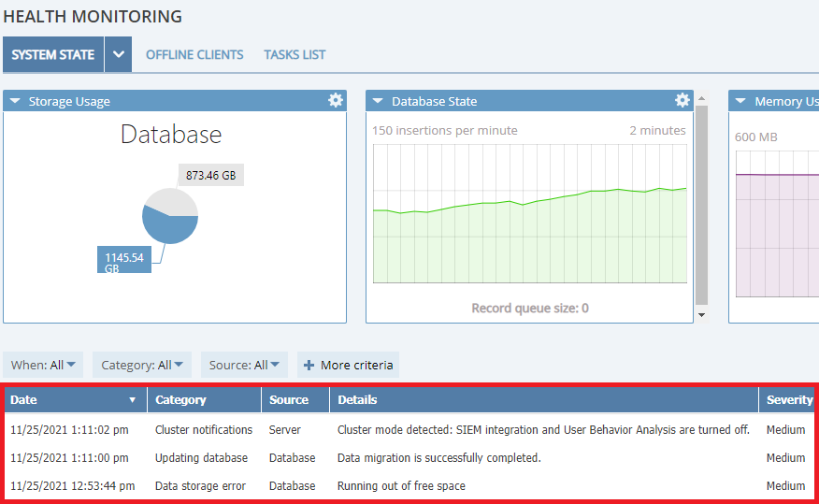Click the plus icon for More criteria
This screenshot has width=819, height=504.
(x=309, y=366)
